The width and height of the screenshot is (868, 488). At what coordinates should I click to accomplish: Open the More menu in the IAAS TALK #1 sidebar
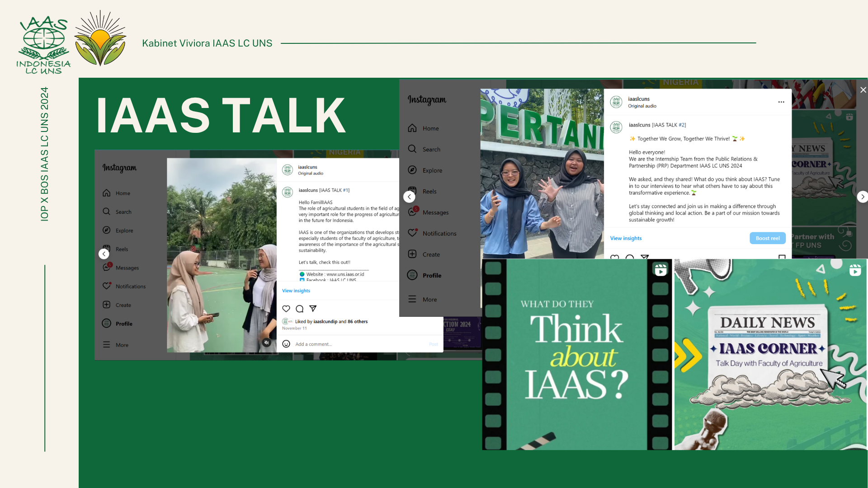[115, 345]
